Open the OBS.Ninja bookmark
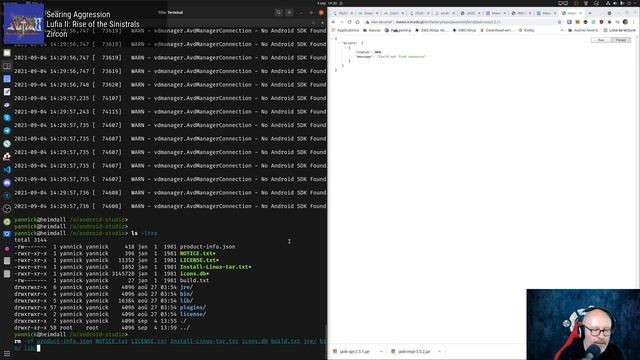Image resolution: width=640 pixels, height=360 pixels. click(464, 30)
